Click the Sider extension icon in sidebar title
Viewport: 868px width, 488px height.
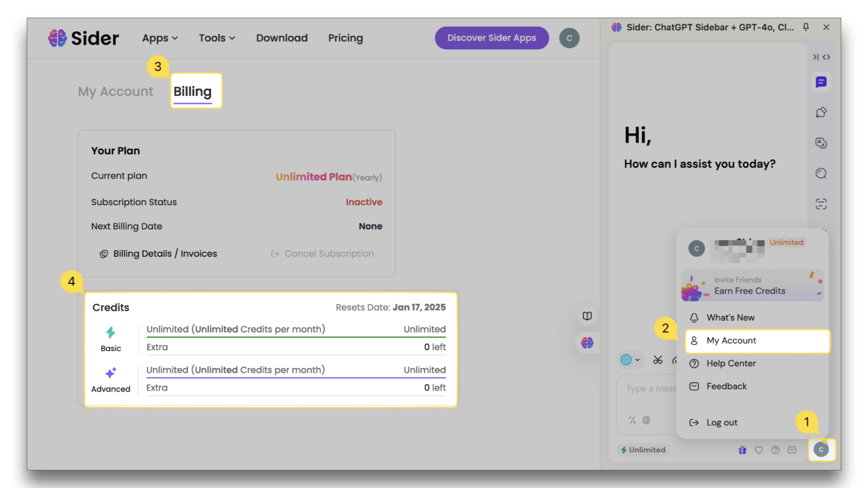click(616, 27)
